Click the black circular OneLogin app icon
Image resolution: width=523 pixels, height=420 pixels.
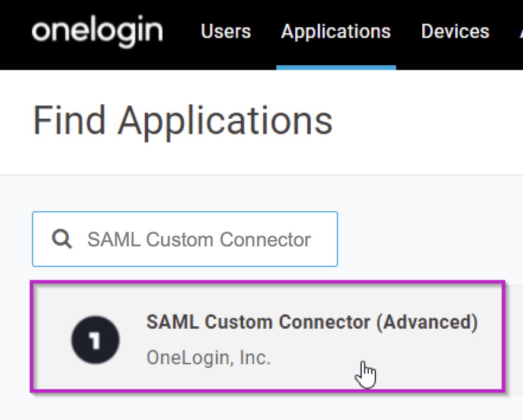click(95, 340)
